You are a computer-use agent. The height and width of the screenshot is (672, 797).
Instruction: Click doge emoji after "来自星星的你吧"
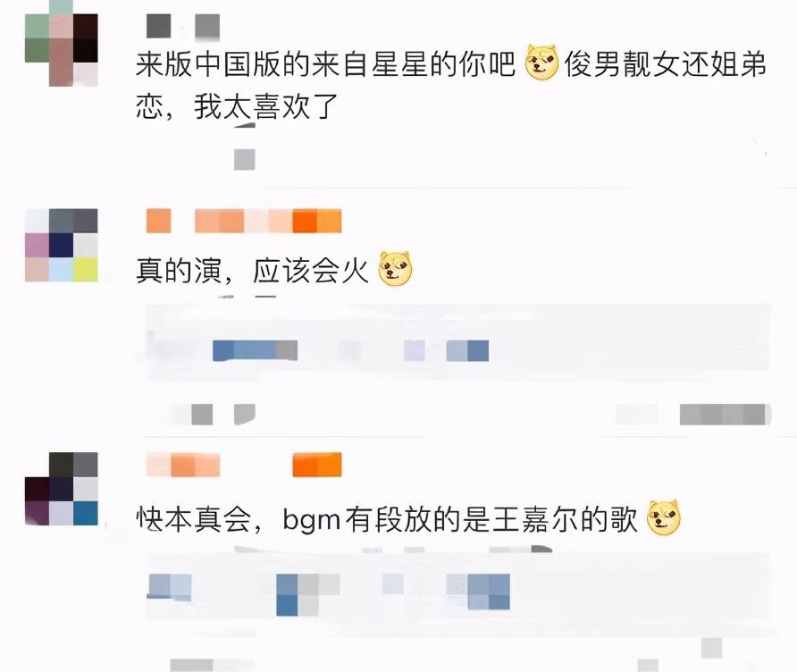pyautogui.click(x=541, y=63)
